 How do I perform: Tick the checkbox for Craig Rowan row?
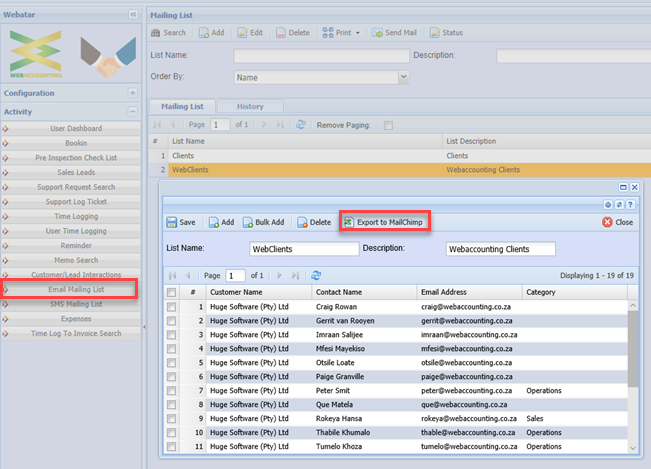coord(172,306)
